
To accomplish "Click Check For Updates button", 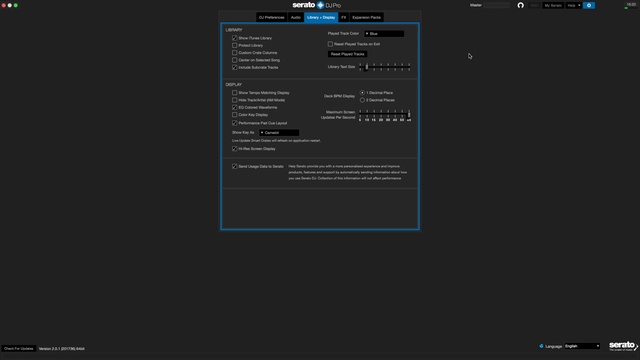I will pos(19,349).
